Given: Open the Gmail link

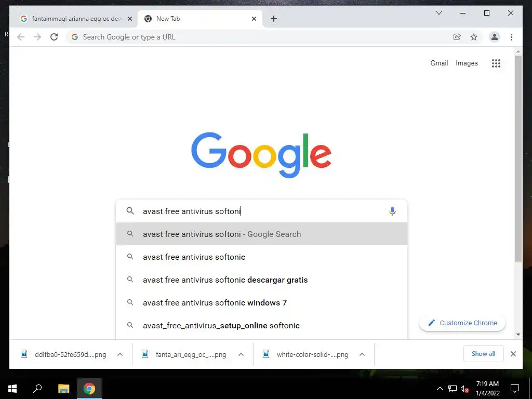Looking at the screenshot, I should [x=439, y=63].
